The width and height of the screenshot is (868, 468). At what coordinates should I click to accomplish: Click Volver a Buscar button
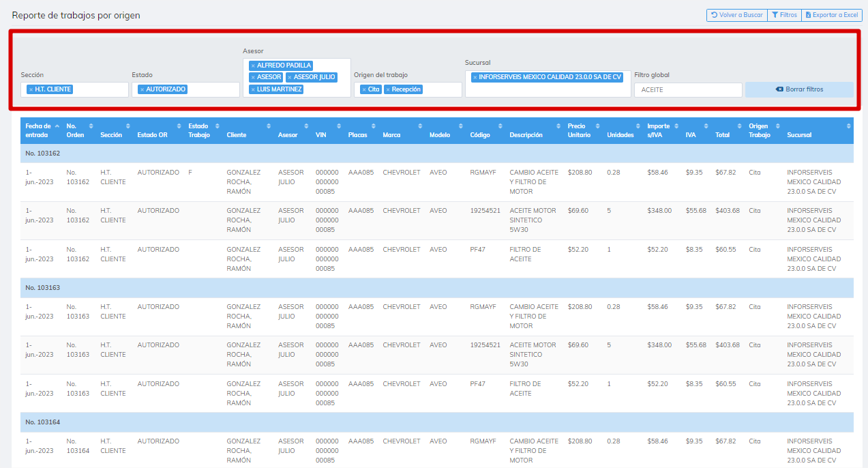tap(737, 15)
